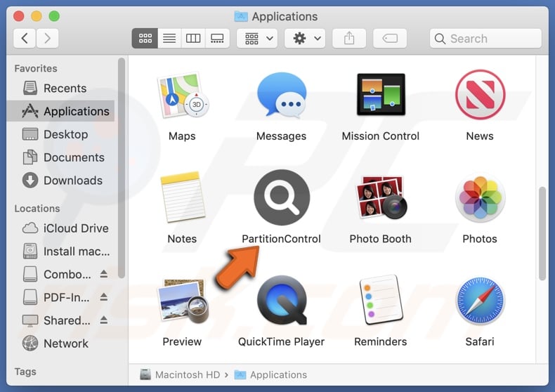
Task: Open Recents in the sidebar
Action: [x=60, y=88]
